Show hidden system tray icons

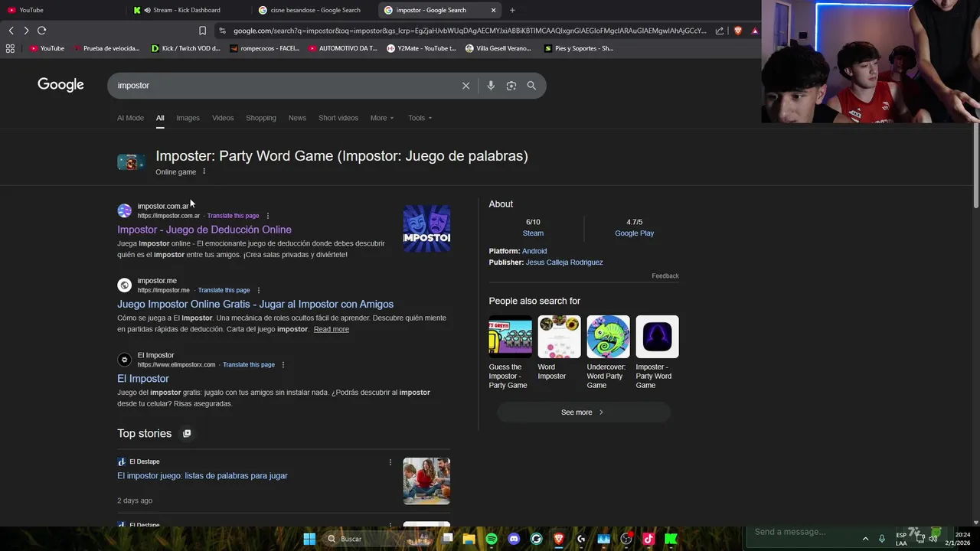tap(865, 539)
